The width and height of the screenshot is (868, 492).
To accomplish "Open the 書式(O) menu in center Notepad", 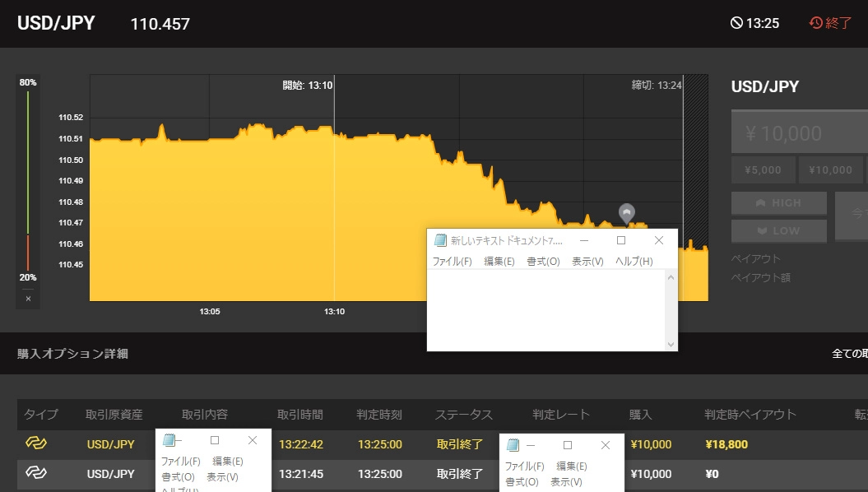I will pyautogui.click(x=543, y=262).
